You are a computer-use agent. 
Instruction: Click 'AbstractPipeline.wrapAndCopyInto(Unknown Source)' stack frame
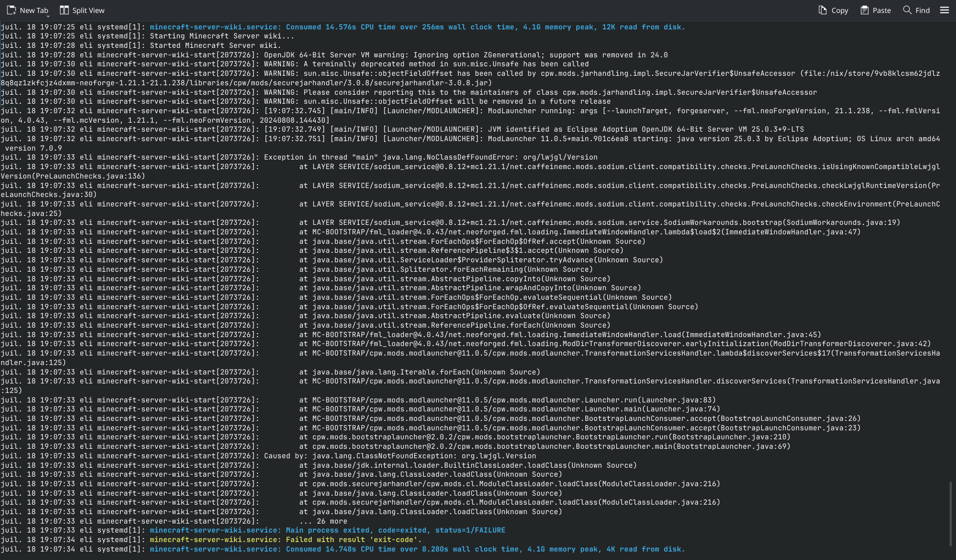[x=536, y=288]
